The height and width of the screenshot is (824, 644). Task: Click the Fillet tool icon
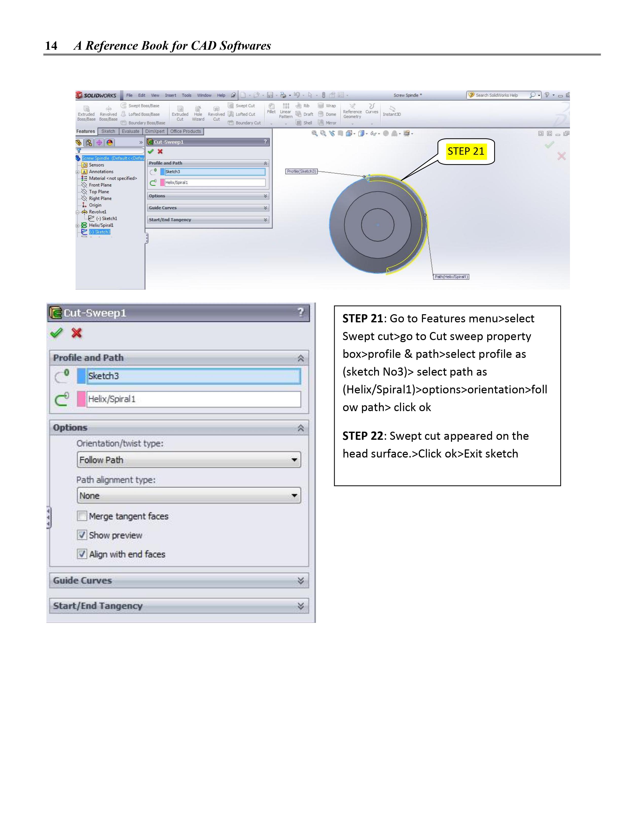click(271, 107)
